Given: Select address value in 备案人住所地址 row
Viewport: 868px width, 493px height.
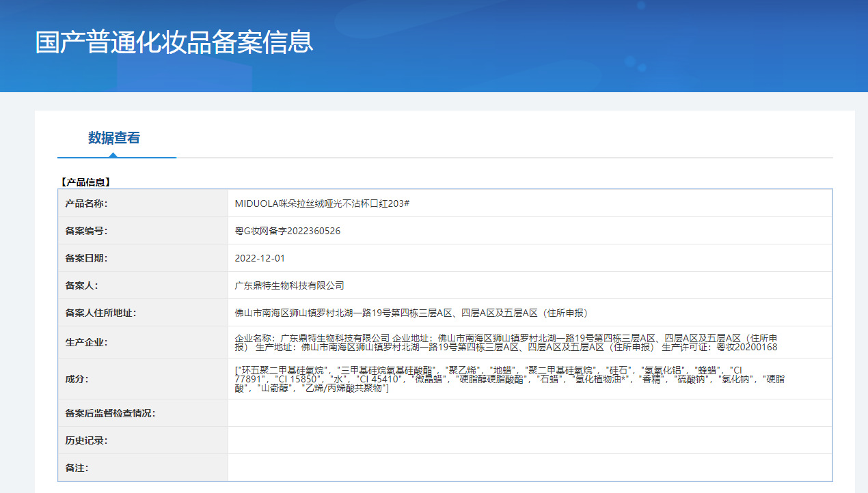Looking at the screenshot, I should (411, 313).
